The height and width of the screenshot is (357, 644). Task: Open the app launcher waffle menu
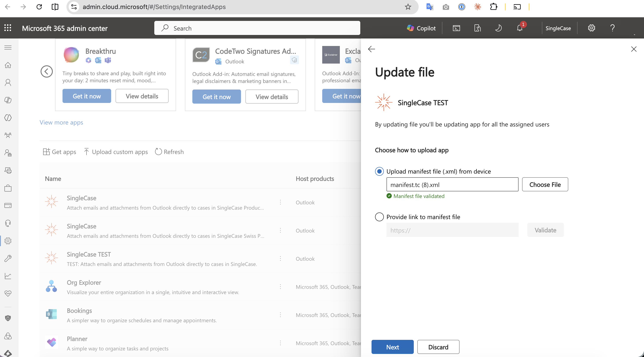[8, 28]
